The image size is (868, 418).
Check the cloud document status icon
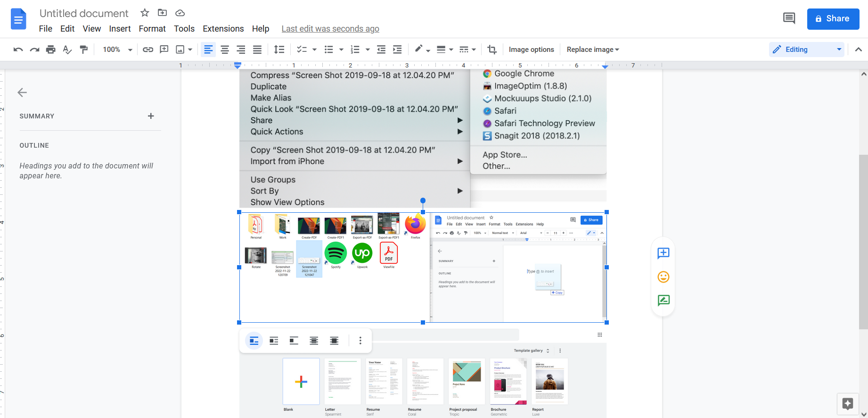tap(180, 13)
